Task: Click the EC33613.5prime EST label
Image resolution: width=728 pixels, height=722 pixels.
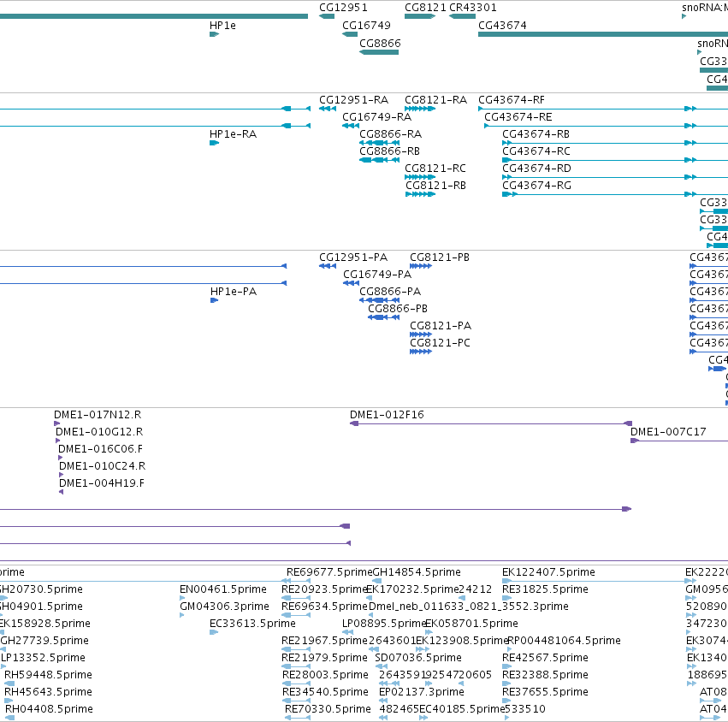Action: 252,624
